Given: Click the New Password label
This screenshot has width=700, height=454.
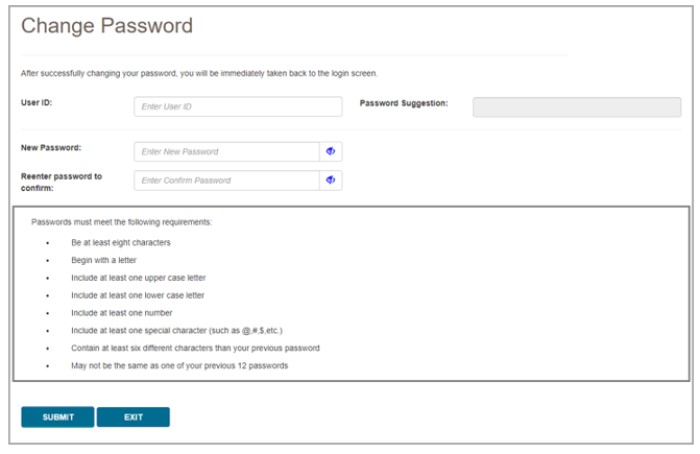Looking at the screenshot, I should point(51,148).
